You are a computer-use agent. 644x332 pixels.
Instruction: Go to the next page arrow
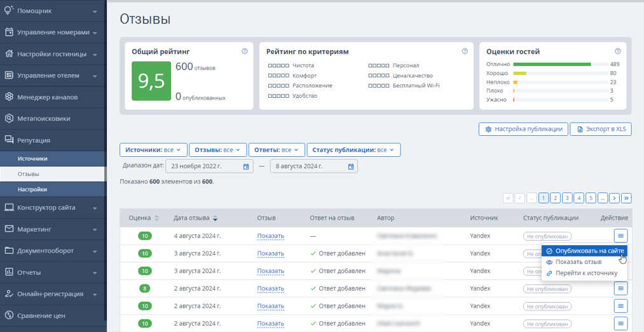[614, 198]
